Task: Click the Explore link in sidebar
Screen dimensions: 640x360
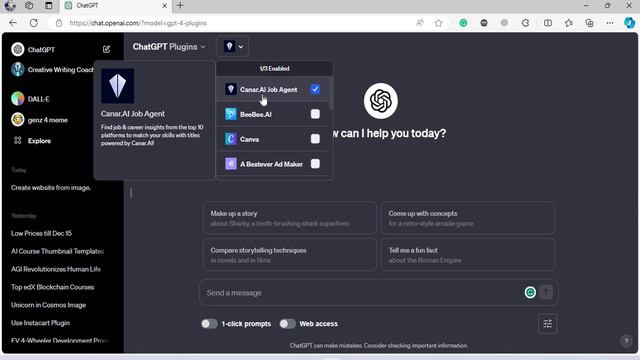Action: 39,141
